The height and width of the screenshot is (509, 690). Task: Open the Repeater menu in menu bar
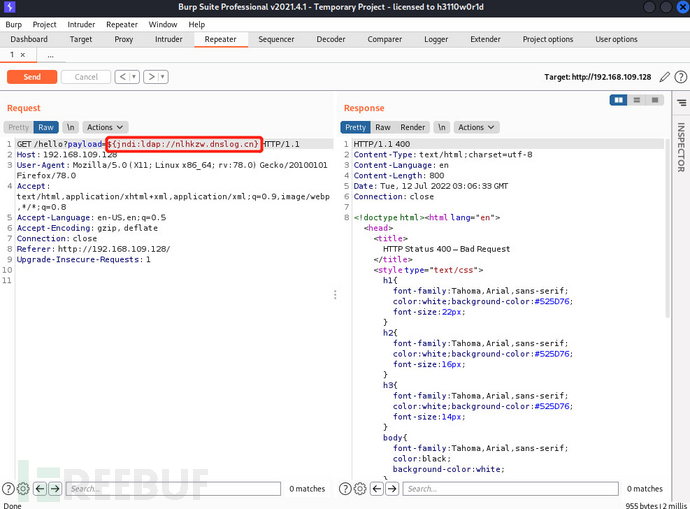pyautogui.click(x=122, y=25)
